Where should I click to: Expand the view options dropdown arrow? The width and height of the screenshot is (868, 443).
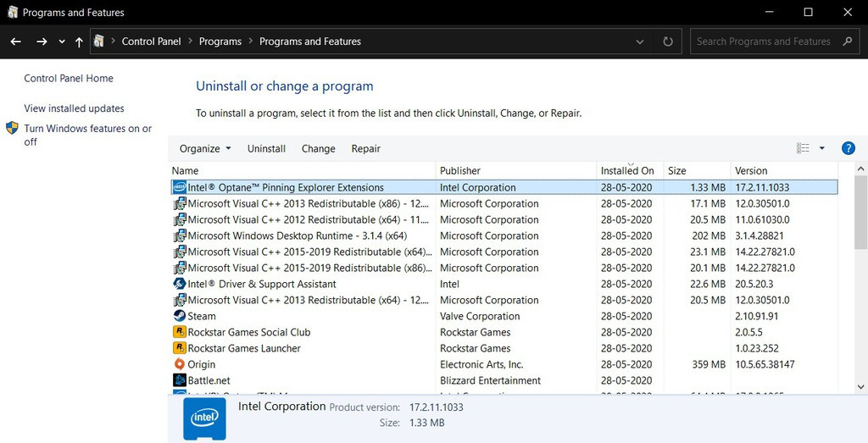(x=821, y=148)
